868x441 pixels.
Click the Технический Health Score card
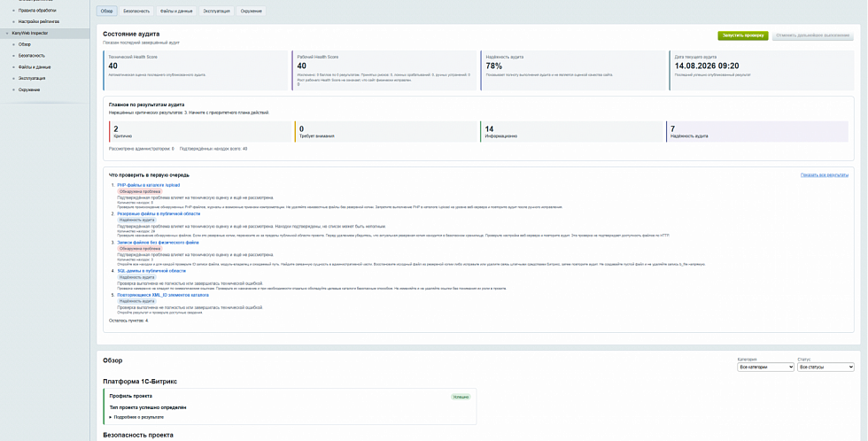click(x=196, y=70)
